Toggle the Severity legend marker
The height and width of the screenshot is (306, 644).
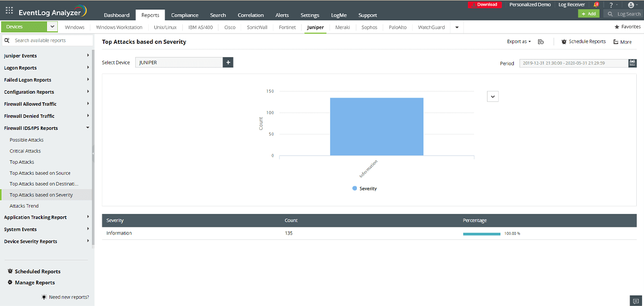pyautogui.click(x=355, y=188)
